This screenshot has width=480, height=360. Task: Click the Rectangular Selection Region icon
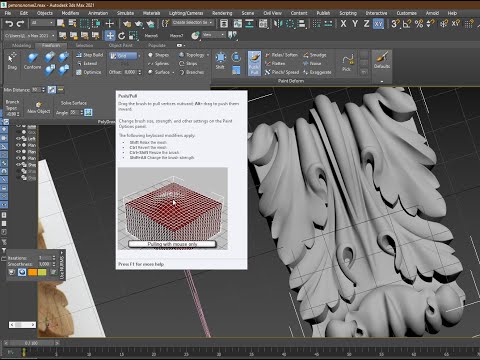pyautogui.click(x=84, y=24)
